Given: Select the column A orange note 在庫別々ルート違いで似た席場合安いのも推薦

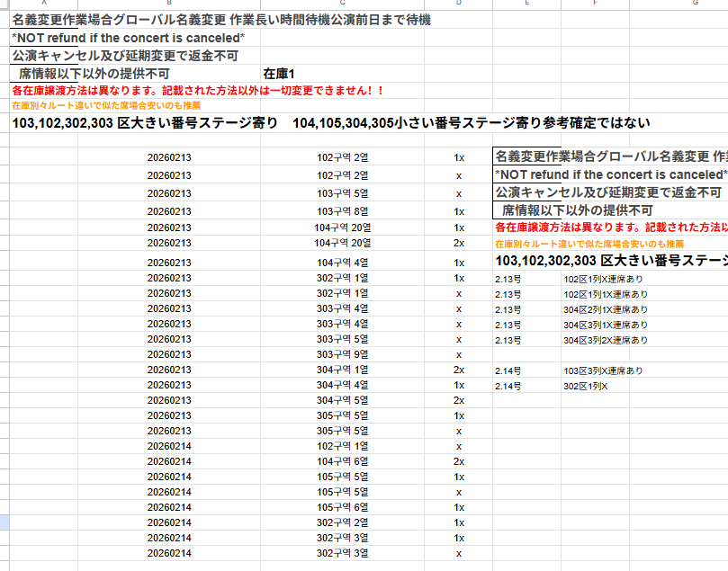Looking at the screenshot, I should 106,106.
